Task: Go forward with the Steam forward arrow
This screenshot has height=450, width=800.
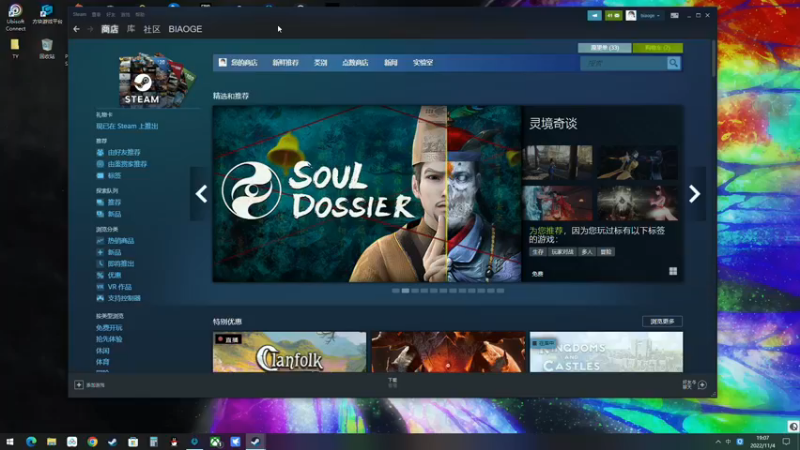Action: (x=90, y=29)
